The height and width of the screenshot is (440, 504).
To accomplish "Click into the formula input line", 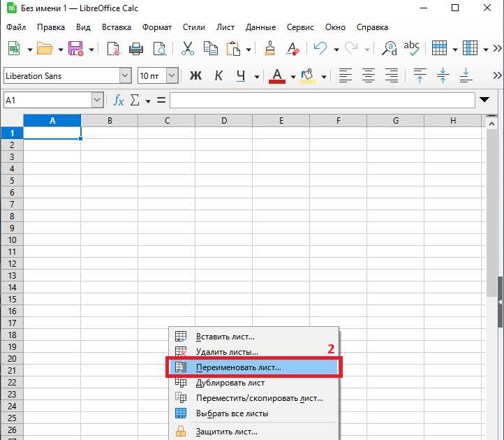I will click(322, 101).
